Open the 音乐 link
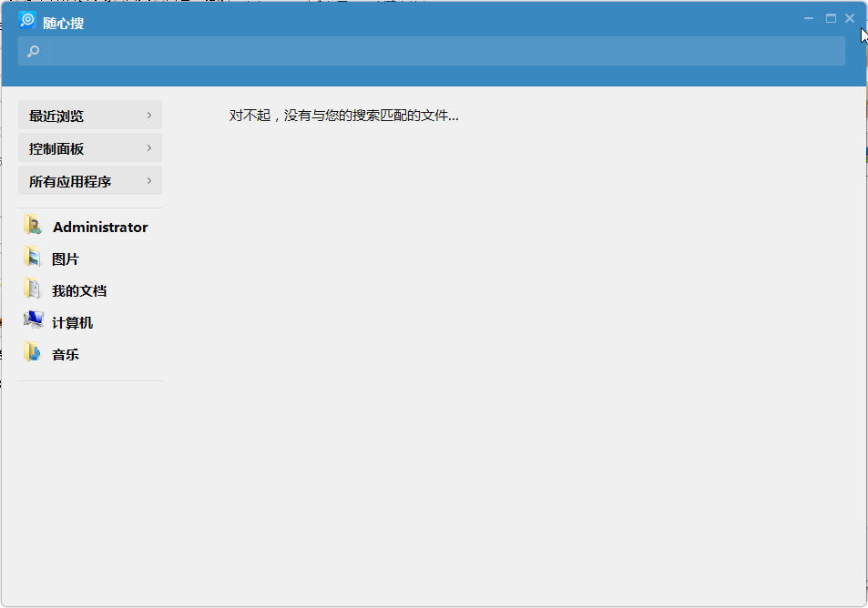 click(66, 355)
